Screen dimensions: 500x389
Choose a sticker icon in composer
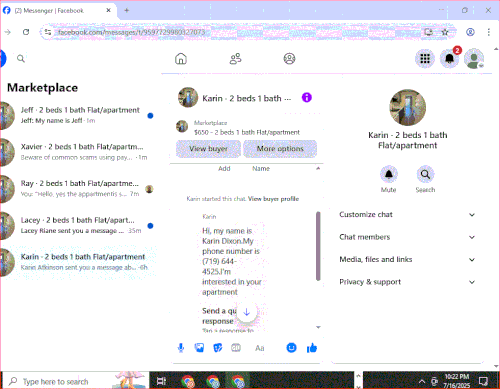point(218,348)
